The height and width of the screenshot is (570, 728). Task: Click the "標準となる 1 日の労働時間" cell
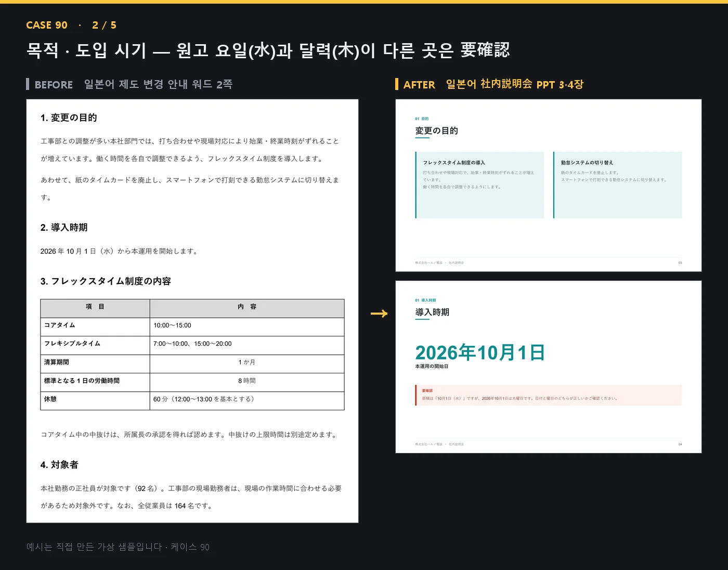coord(95,382)
